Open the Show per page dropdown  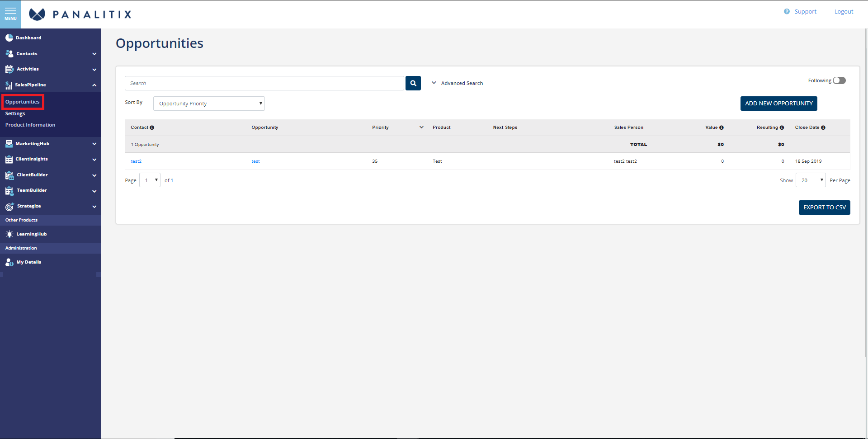[811, 180]
